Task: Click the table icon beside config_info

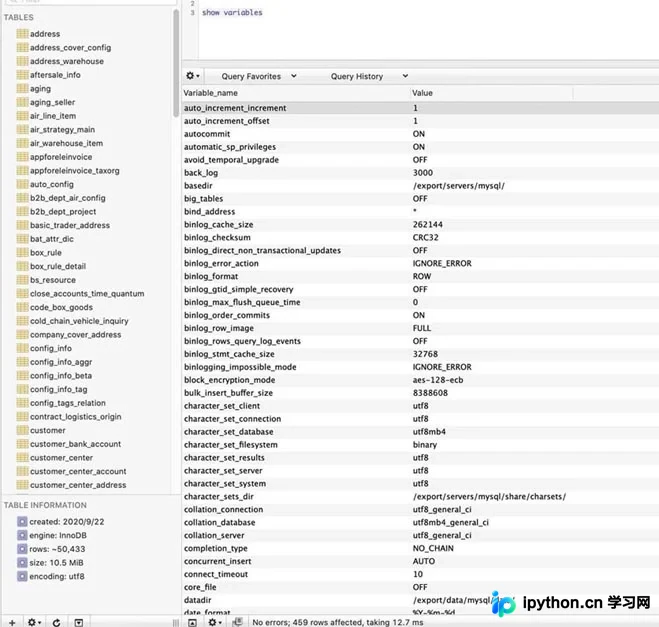Action: coord(22,348)
